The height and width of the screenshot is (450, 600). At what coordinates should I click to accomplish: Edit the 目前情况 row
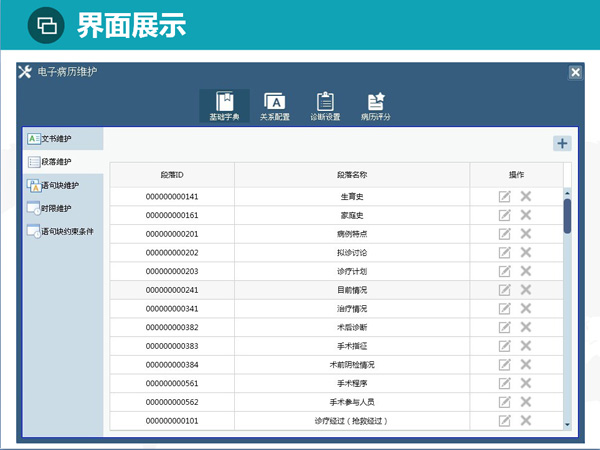pos(504,290)
